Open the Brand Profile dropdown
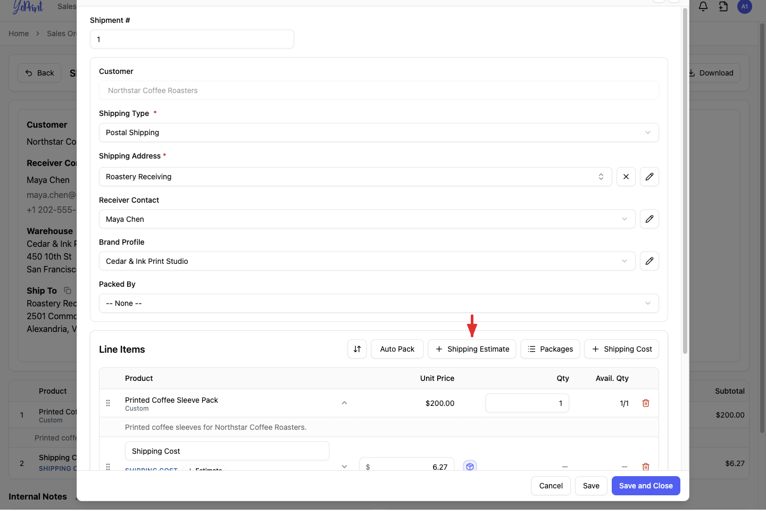The image size is (766, 532). 367,261
